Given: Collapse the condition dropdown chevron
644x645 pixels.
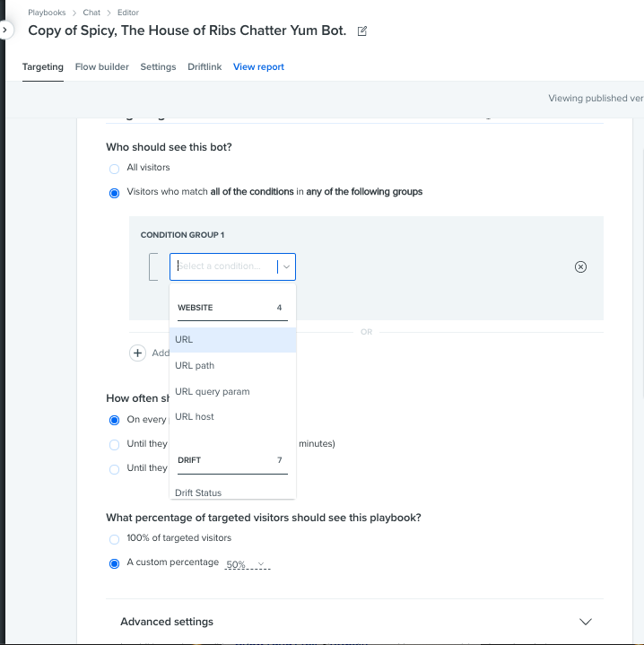Looking at the screenshot, I should tap(287, 266).
